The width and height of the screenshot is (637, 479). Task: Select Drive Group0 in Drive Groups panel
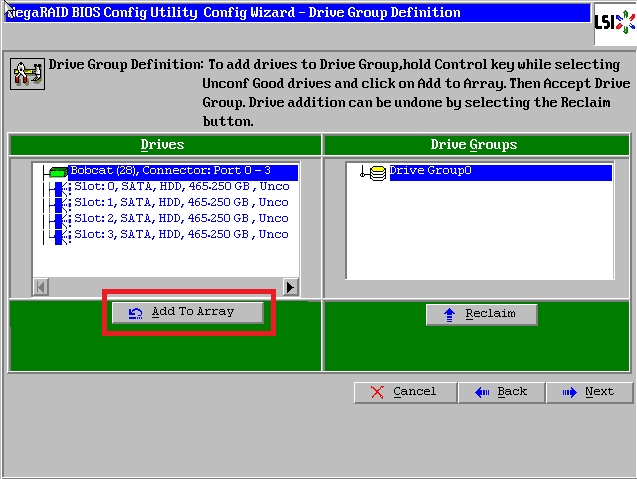[x=430, y=172]
